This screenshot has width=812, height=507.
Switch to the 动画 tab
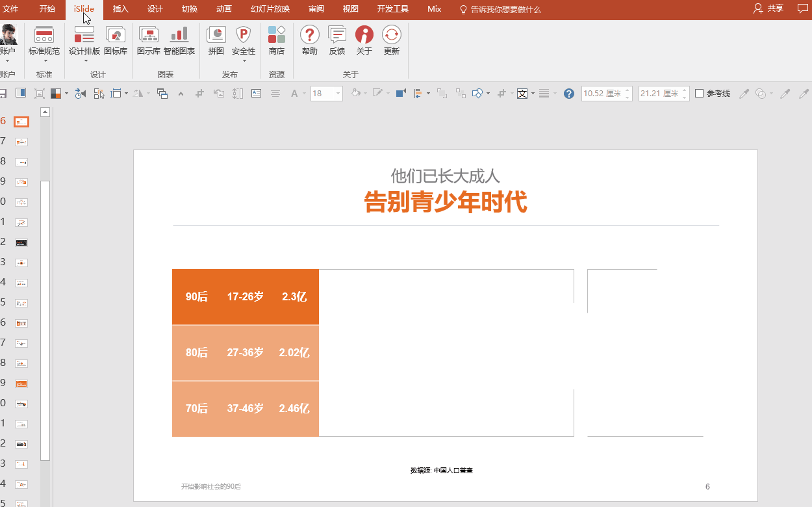pyautogui.click(x=224, y=9)
